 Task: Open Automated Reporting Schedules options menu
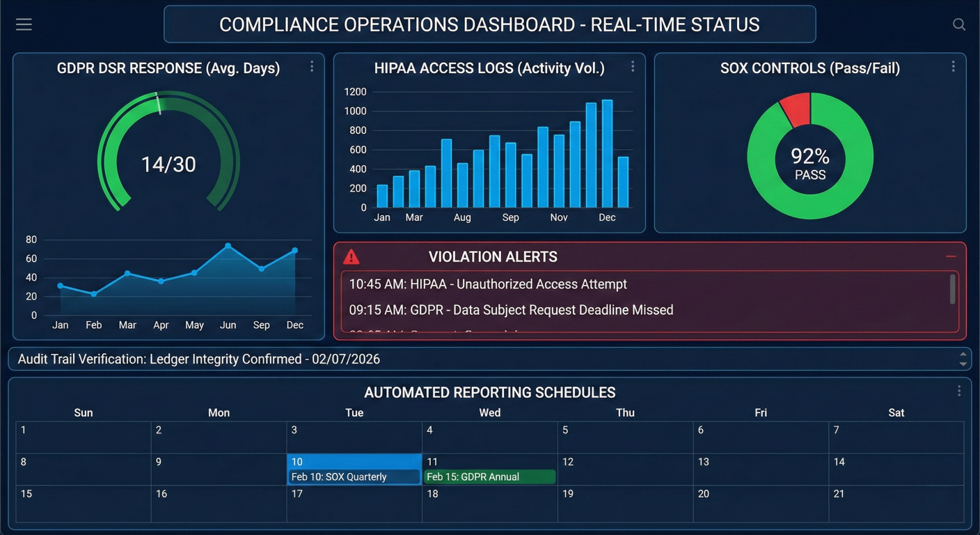pyautogui.click(x=958, y=391)
